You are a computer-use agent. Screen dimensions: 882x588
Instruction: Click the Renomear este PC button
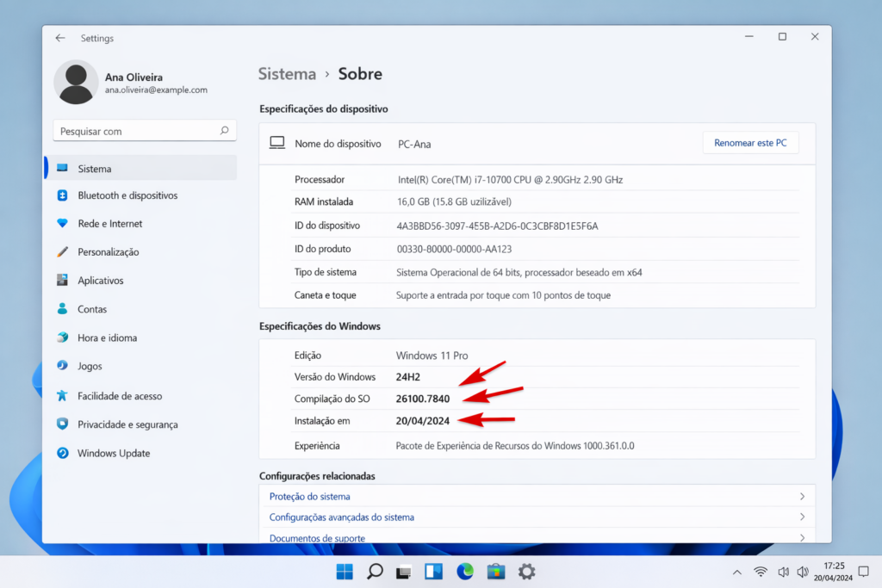[750, 143]
